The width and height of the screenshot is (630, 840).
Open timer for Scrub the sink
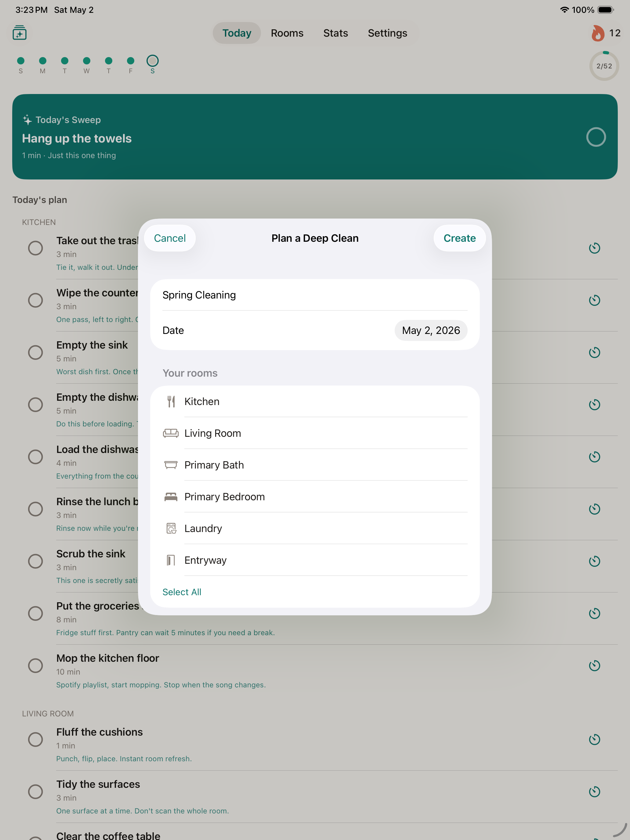coord(594,561)
